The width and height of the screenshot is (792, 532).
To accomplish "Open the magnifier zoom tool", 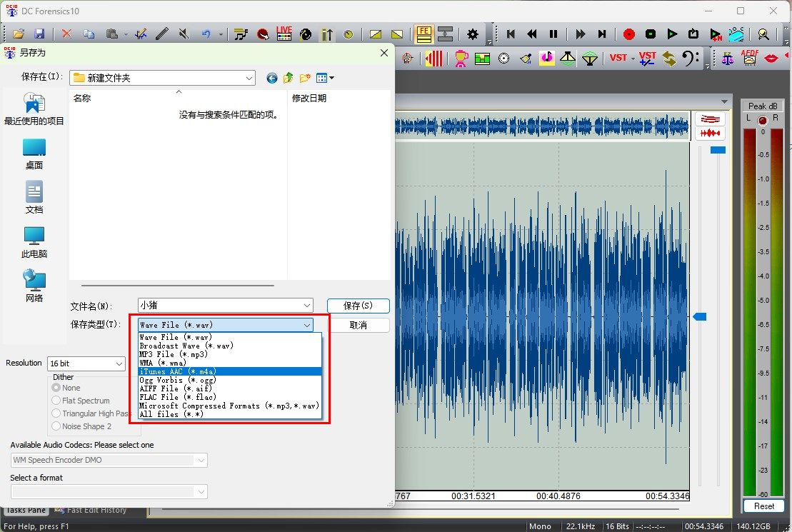I will (763, 33).
